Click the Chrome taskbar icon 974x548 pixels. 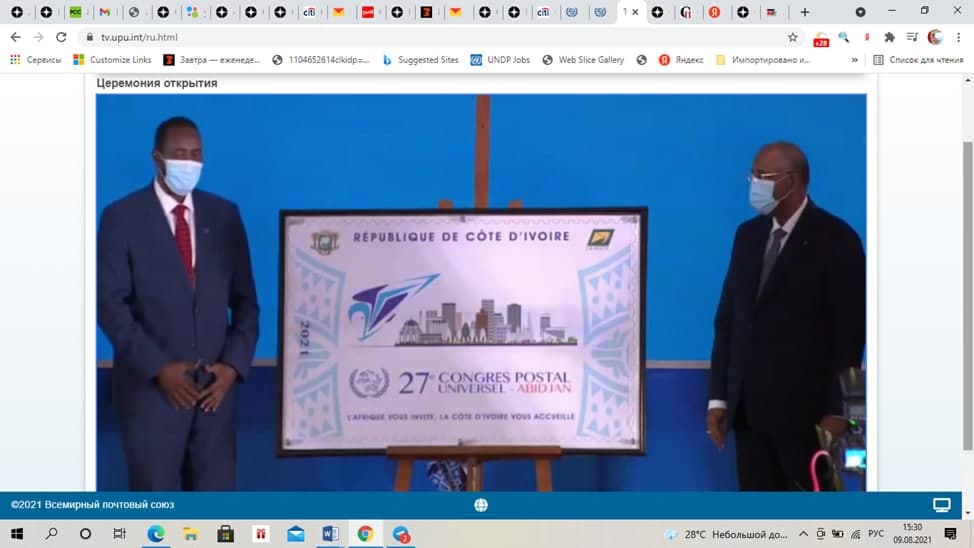pyautogui.click(x=365, y=534)
